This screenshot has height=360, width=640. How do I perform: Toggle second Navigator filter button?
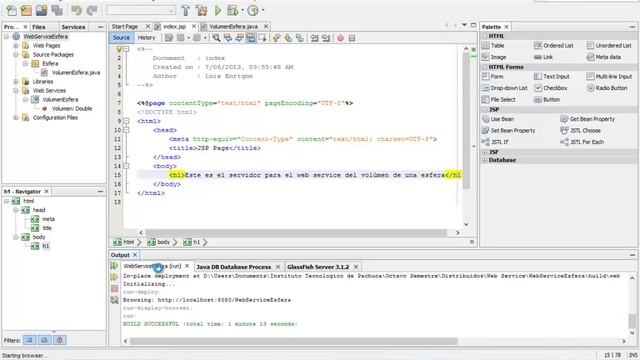click(44, 340)
